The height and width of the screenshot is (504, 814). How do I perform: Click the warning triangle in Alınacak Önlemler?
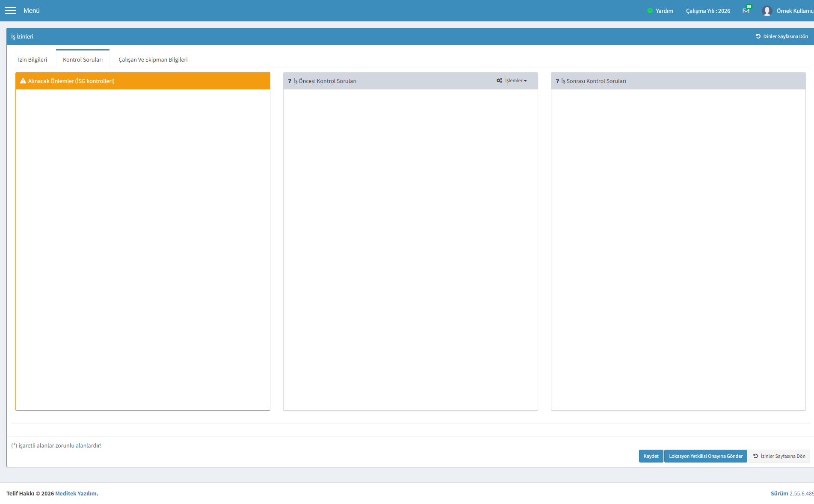coord(23,81)
